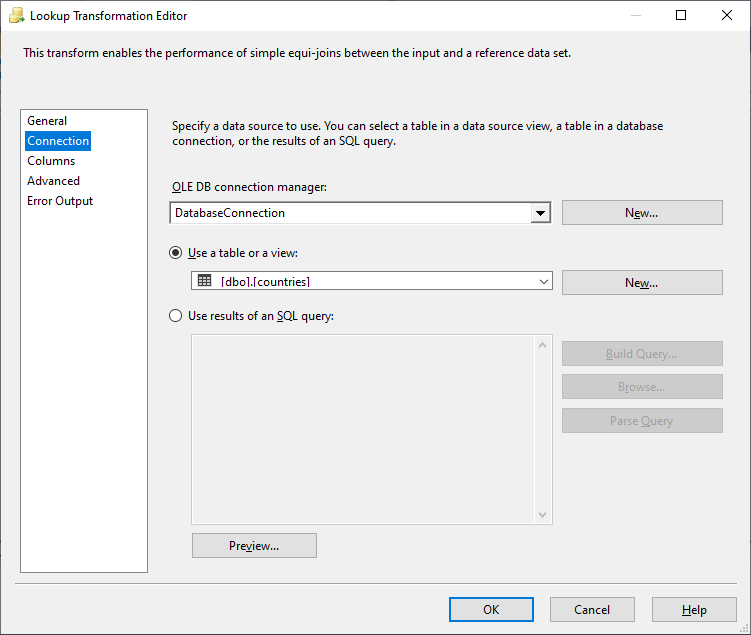Viewport: 751px width, 635px height.
Task: Open the OLE DB connection manager dropdown
Action: (x=540, y=213)
